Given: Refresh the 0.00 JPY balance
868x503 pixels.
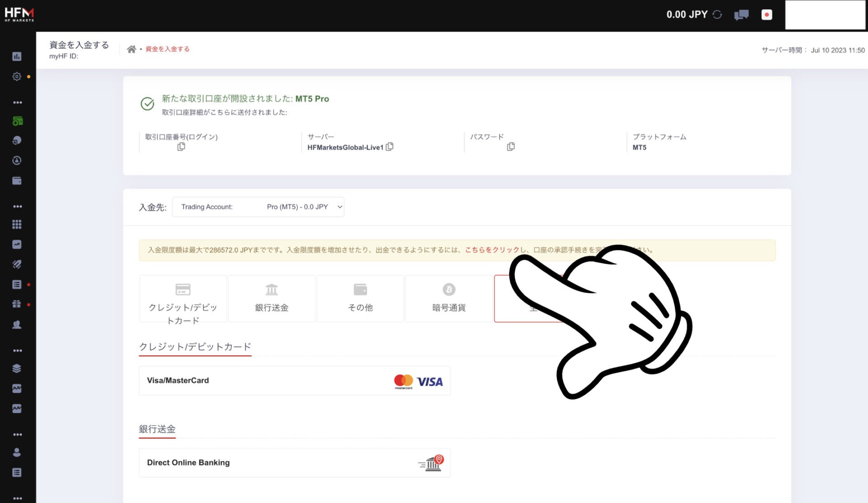Looking at the screenshot, I should [717, 14].
